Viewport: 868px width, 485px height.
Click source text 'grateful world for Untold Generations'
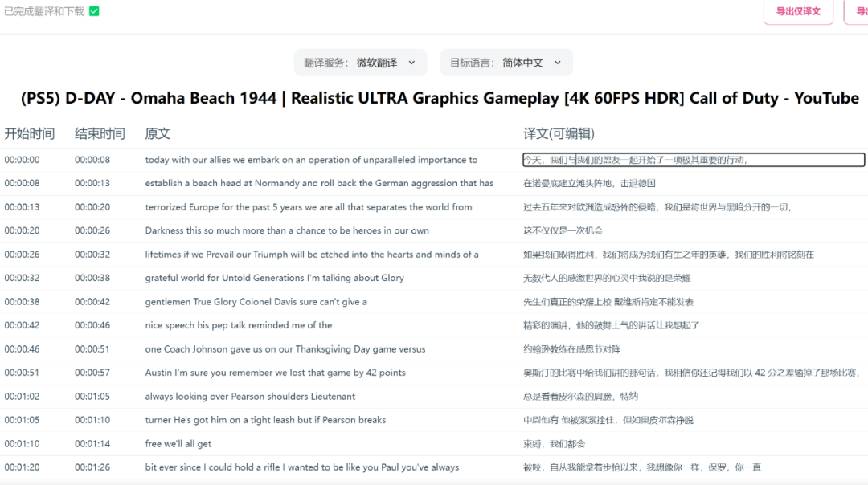coord(275,278)
